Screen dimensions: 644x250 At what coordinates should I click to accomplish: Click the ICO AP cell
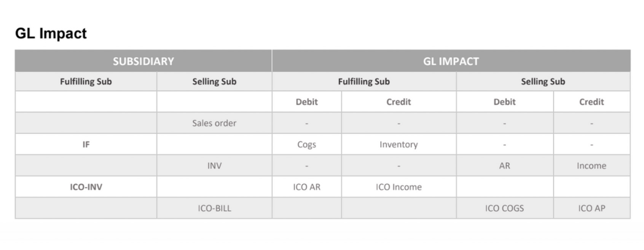coord(591,208)
